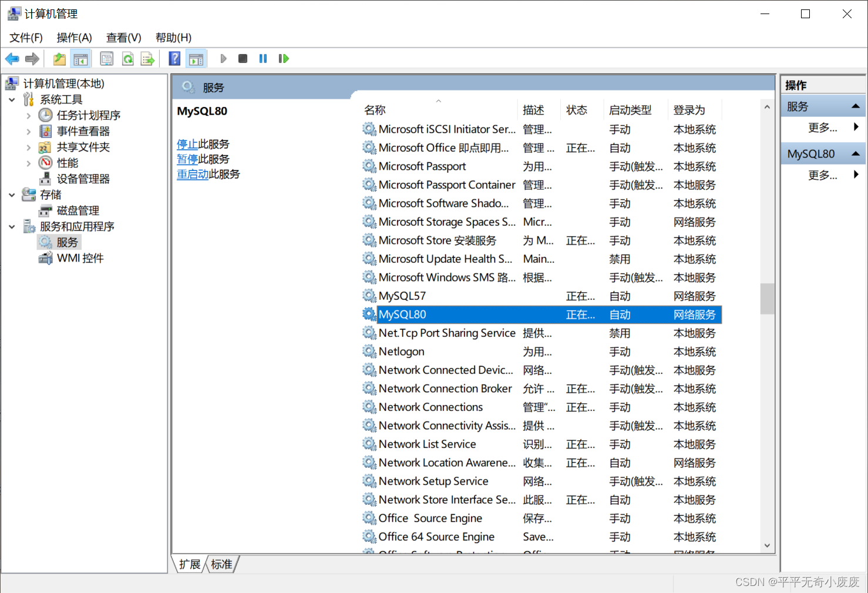
Task: Open the Properties toolbar icon
Action: point(107,59)
